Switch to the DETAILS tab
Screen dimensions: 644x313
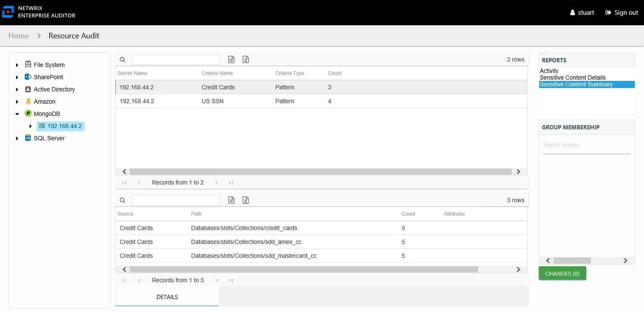coord(167,297)
